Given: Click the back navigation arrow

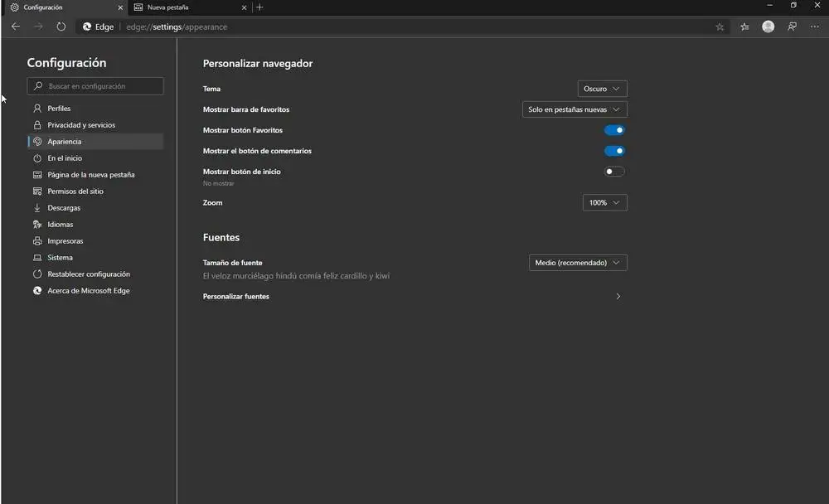Looking at the screenshot, I should [x=16, y=27].
